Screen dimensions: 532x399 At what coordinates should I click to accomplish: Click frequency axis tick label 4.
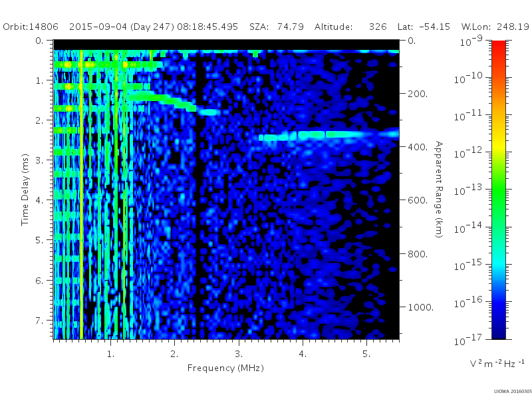303,354
